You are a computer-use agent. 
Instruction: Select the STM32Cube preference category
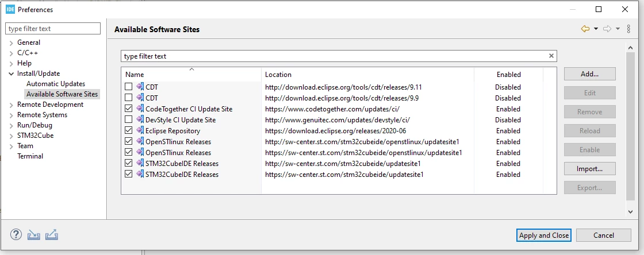(35, 136)
